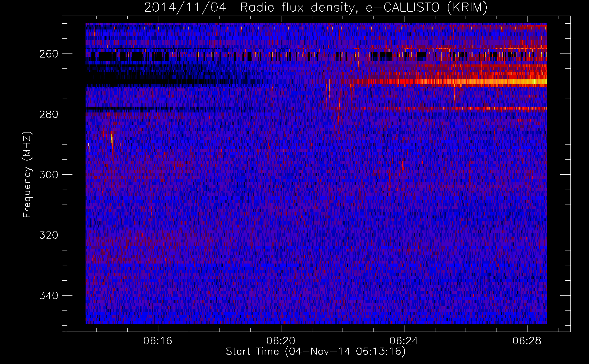The image size is (589, 364).
Task: Click the 300 frequency tick label
Action: point(49,175)
